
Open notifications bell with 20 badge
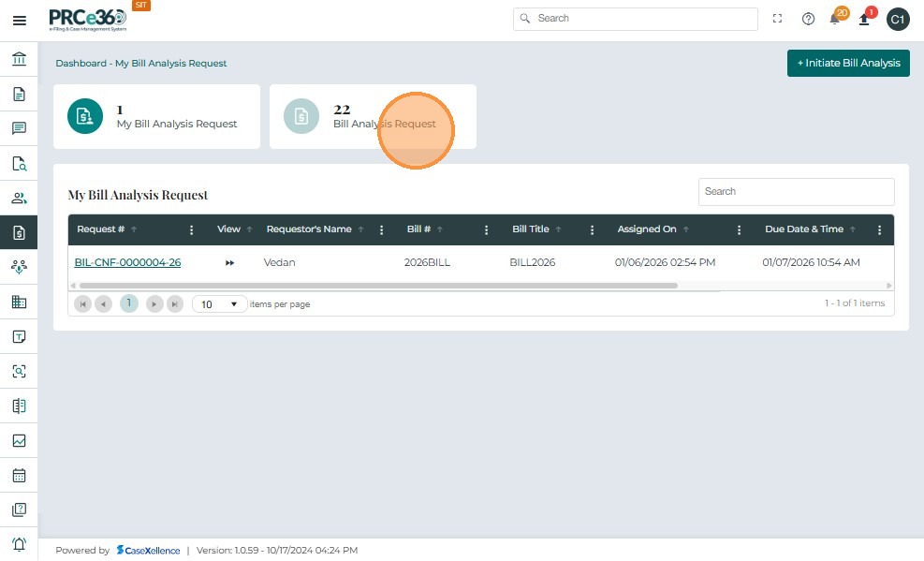pos(836,18)
